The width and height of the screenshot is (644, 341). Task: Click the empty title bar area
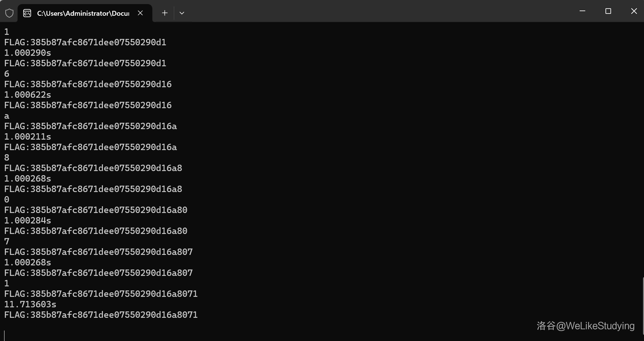pyautogui.click(x=374, y=11)
